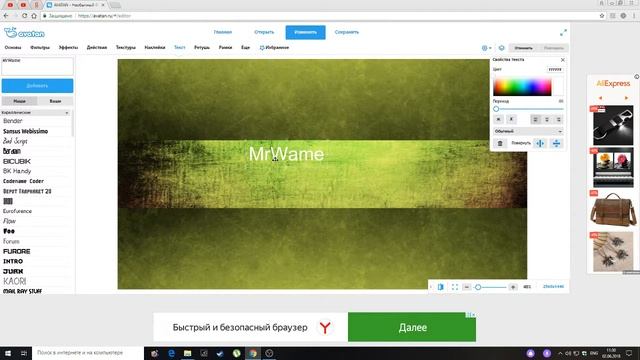Switch to the Еще tab
The height and width of the screenshot is (360, 640).
[x=245, y=48]
